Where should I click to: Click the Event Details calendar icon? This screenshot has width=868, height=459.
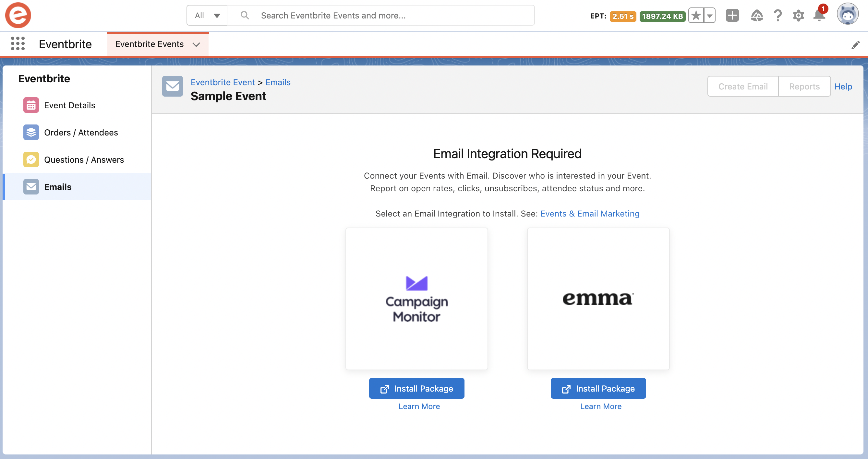tap(31, 105)
